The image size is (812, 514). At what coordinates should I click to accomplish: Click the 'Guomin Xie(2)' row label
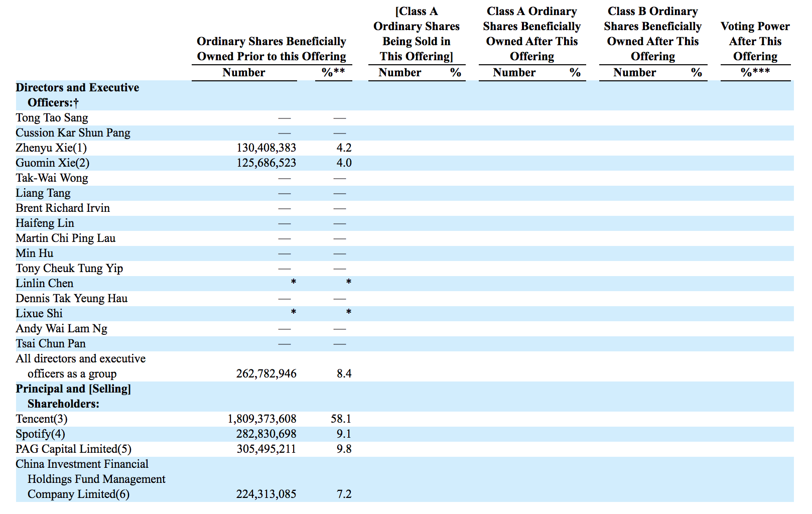(53, 163)
